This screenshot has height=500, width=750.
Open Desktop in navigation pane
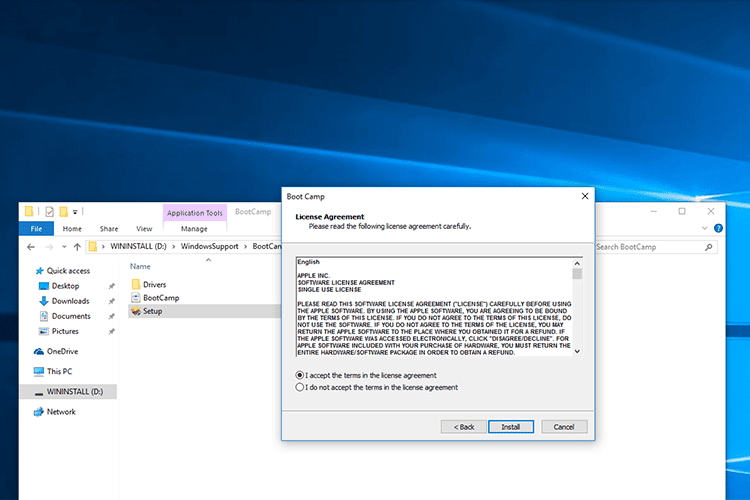click(65, 286)
